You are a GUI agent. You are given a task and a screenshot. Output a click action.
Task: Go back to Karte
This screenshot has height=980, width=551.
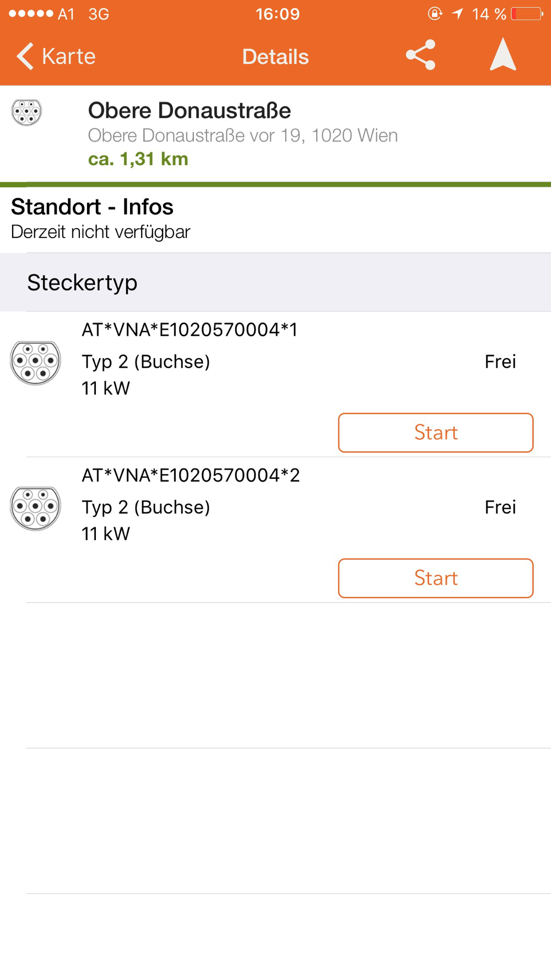tap(67, 56)
